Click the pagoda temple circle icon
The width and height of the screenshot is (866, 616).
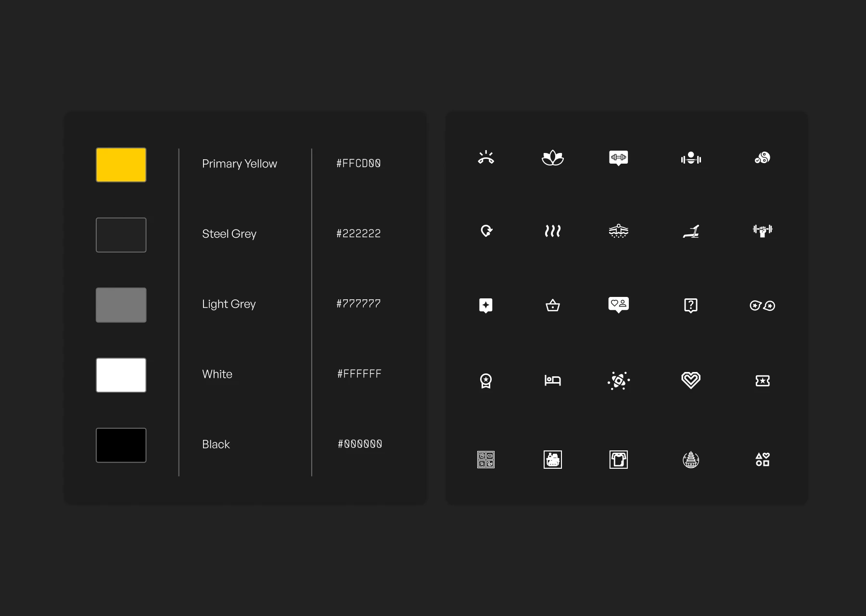(x=691, y=460)
